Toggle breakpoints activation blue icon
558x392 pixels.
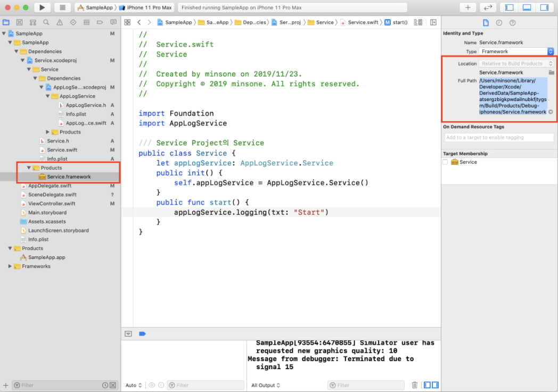pos(142,333)
